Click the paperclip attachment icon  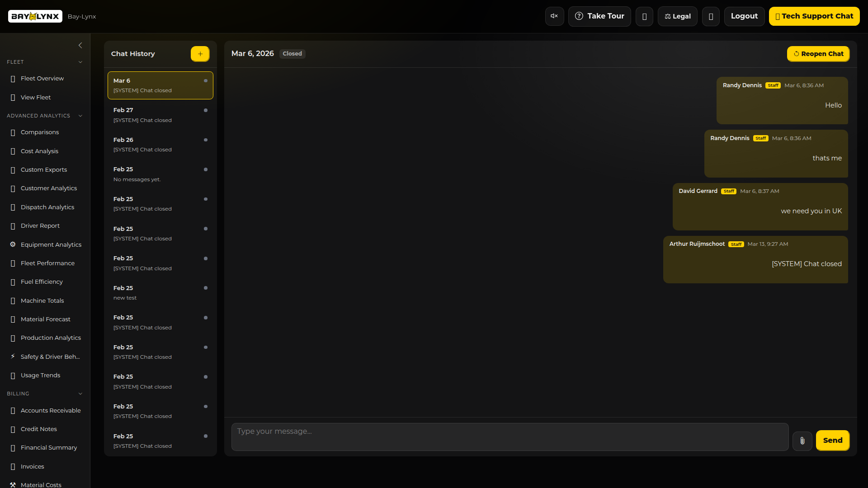(802, 441)
